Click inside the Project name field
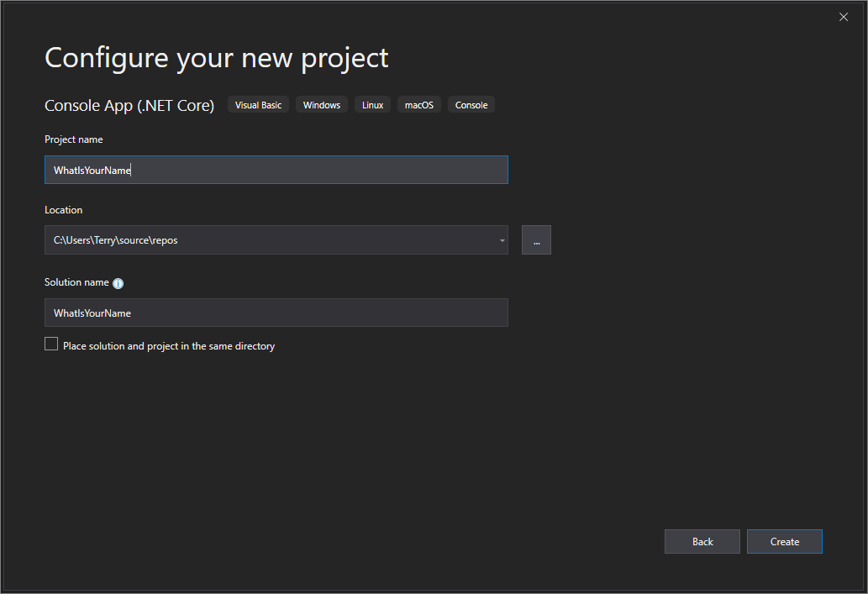868x594 pixels. pyautogui.click(x=276, y=170)
